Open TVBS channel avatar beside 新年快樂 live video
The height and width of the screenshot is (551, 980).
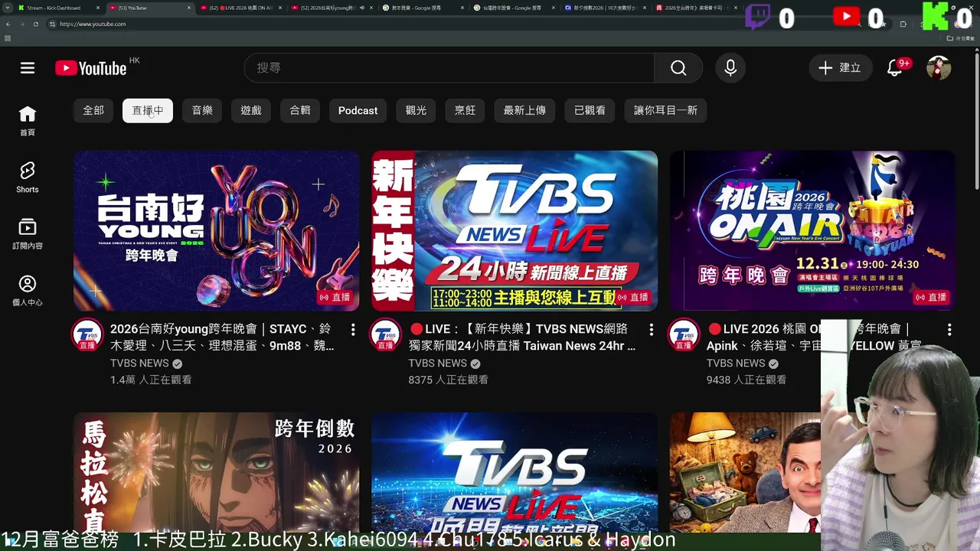[386, 335]
